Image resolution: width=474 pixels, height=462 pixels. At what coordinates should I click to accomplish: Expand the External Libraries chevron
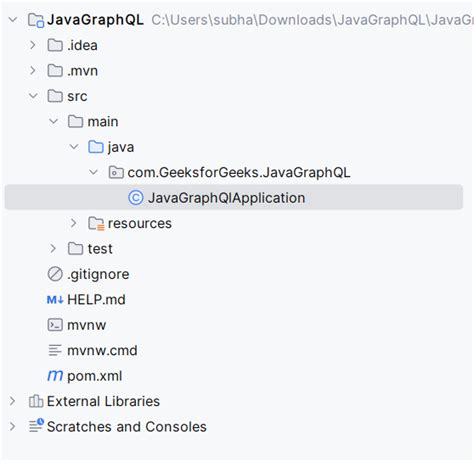[x=12, y=401]
